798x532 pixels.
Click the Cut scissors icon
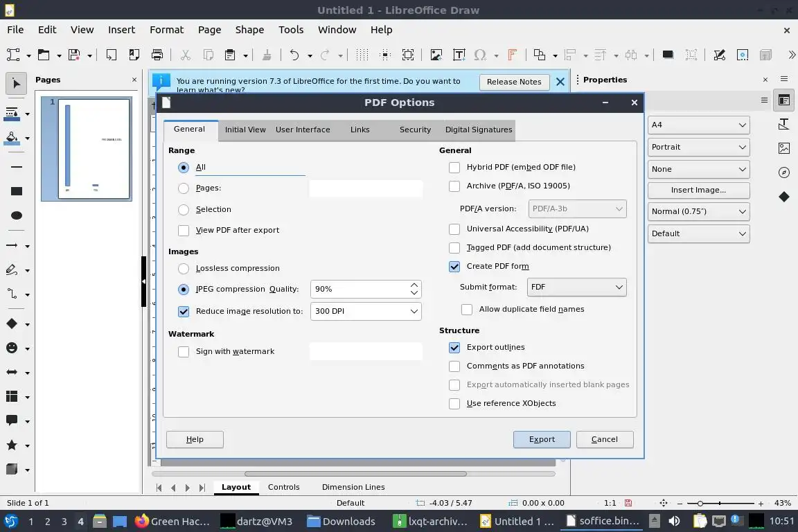coord(186,55)
